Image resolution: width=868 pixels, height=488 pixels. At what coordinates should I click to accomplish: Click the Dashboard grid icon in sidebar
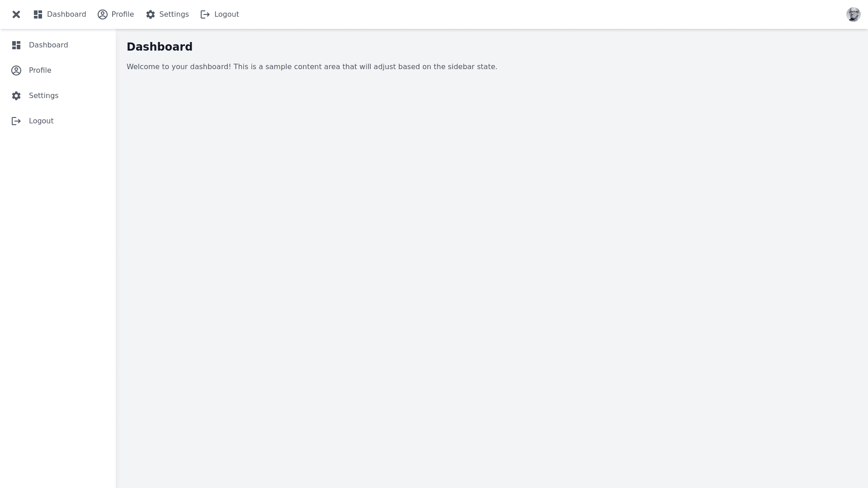(16, 45)
